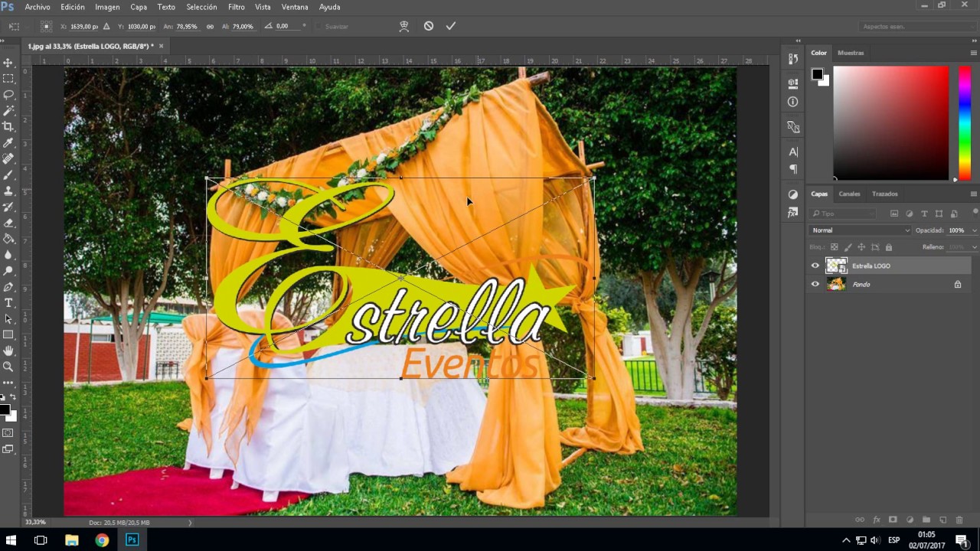
Task: Click inside the color picker field
Action: 891,123
